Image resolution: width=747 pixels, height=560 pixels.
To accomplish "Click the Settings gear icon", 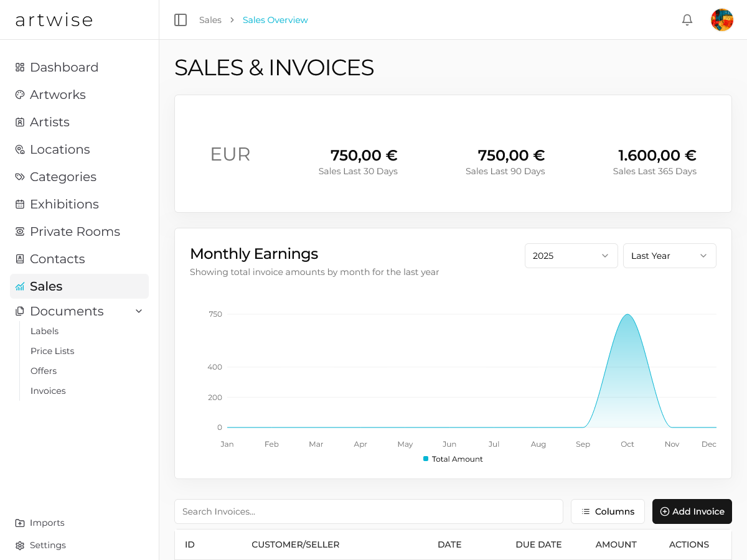I will pos(20,545).
